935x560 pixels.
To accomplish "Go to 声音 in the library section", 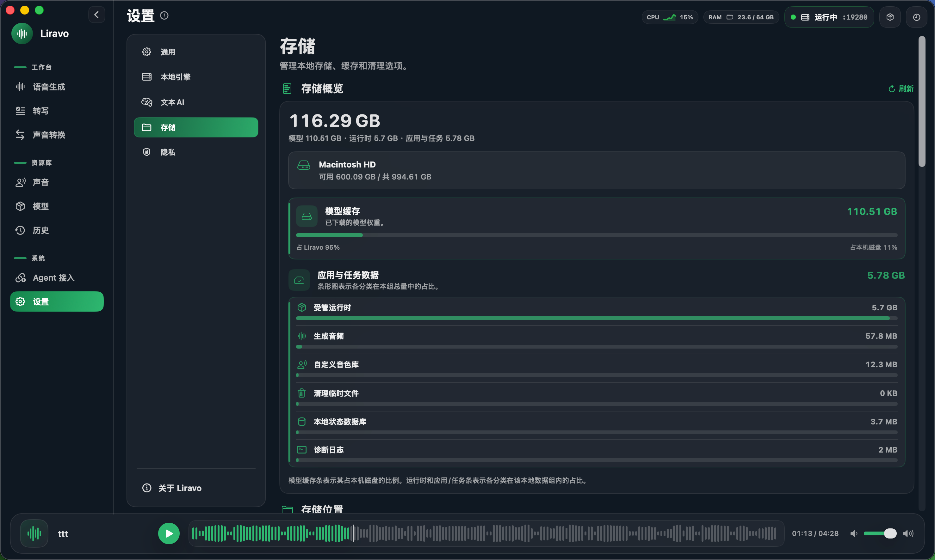I will [x=57, y=182].
